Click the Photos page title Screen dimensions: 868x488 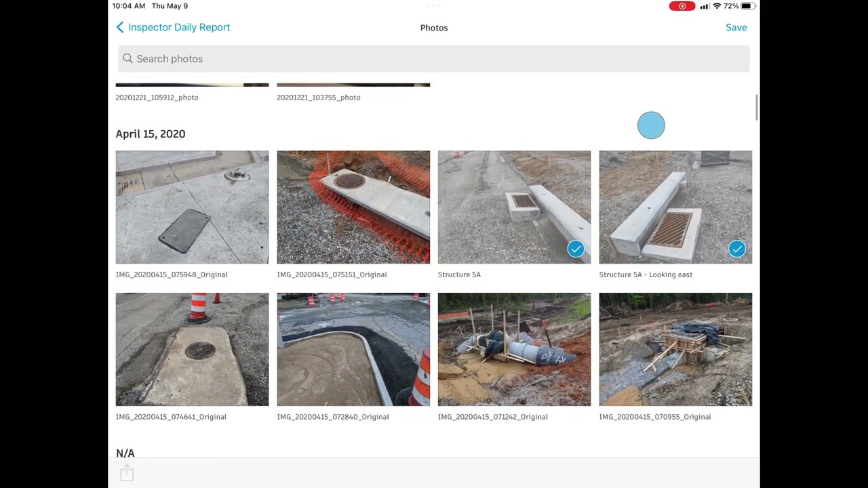coord(434,28)
